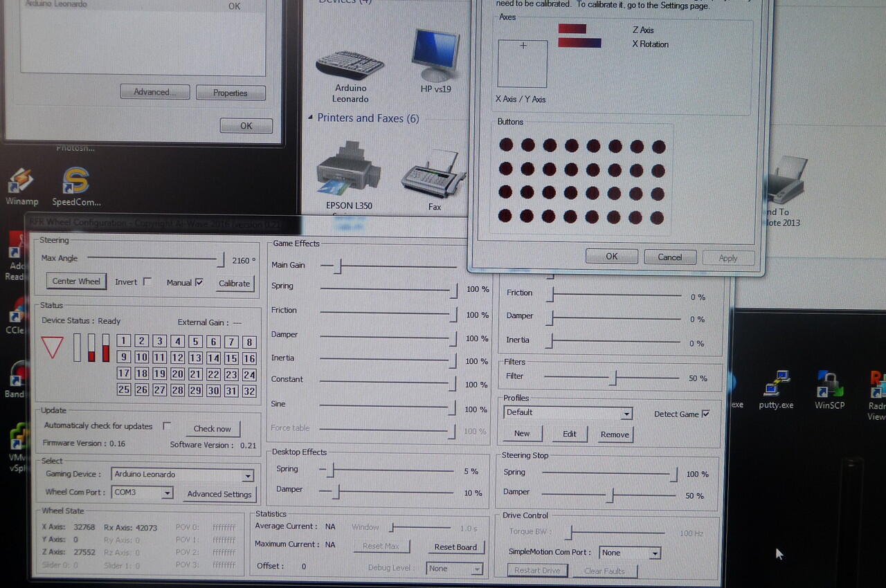This screenshot has width=886, height=588.
Task: Uncheck the Manual steering option
Action: tap(199, 283)
